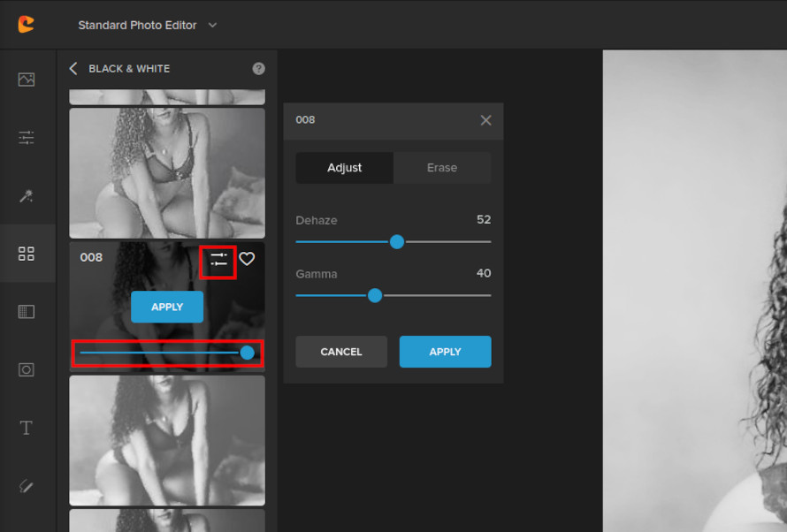787x532 pixels.
Task: Open the Standard Photo Editor dropdown
Action: tap(148, 25)
